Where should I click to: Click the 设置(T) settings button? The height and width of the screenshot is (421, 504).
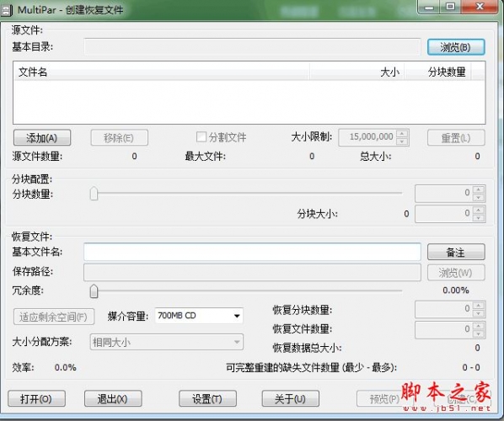tap(207, 398)
